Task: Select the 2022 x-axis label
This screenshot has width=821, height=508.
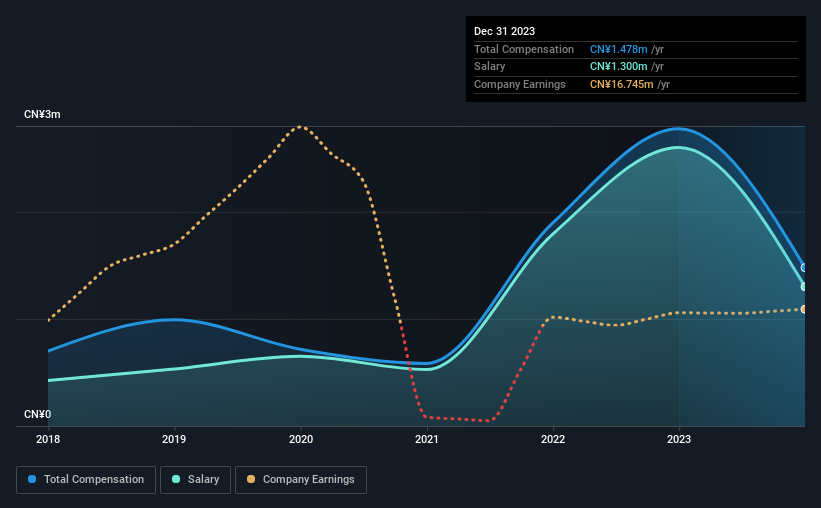Action: click(x=553, y=439)
